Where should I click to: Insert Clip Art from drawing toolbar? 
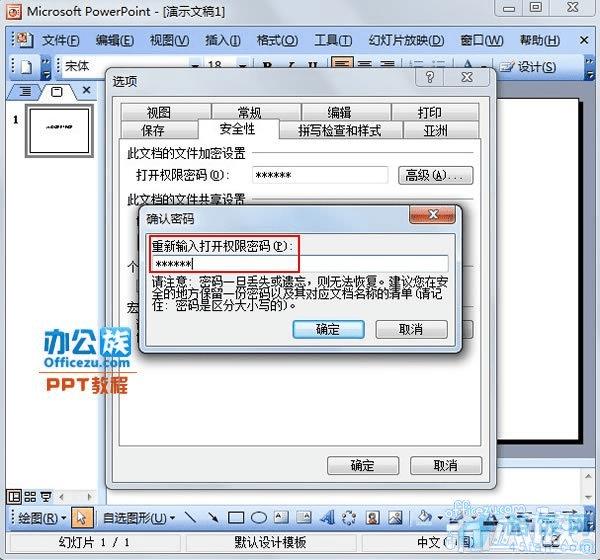372,518
